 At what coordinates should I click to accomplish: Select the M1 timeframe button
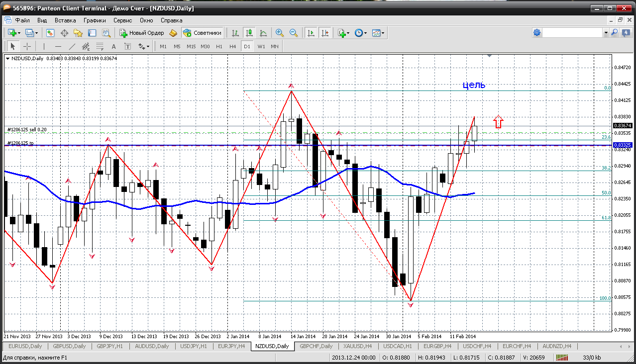click(x=163, y=46)
